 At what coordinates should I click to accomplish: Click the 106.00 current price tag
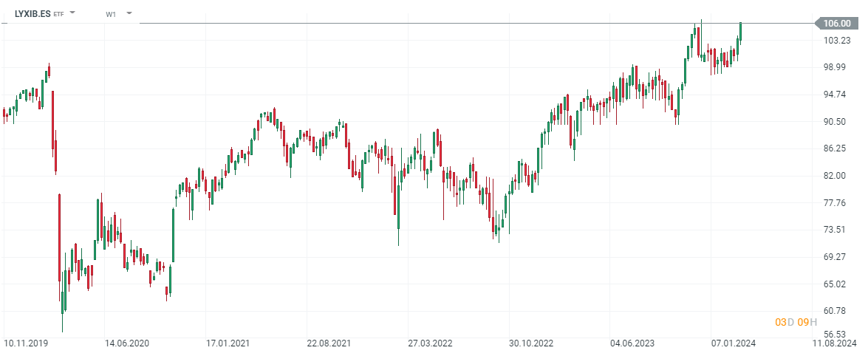[x=836, y=24]
